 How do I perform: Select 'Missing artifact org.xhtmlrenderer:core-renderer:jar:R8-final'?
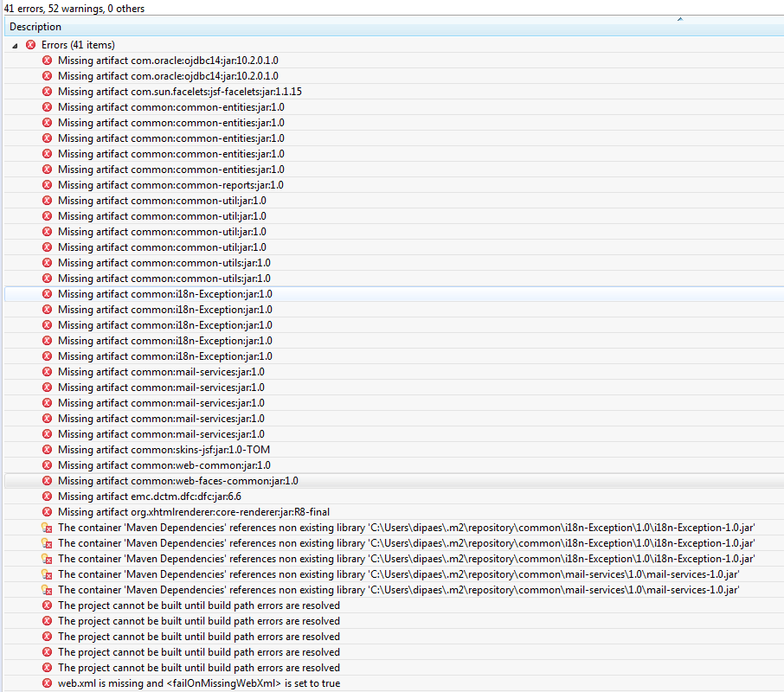click(194, 512)
